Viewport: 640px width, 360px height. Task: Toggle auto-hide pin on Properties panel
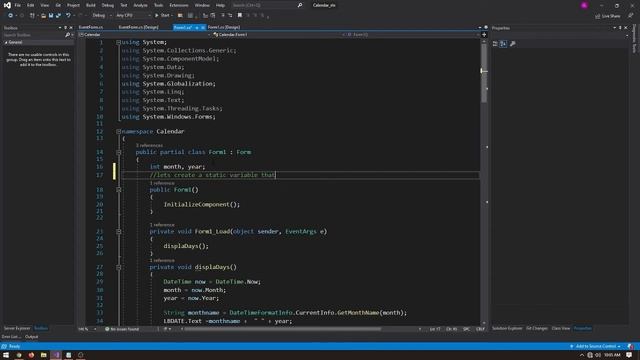pos(620,28)
